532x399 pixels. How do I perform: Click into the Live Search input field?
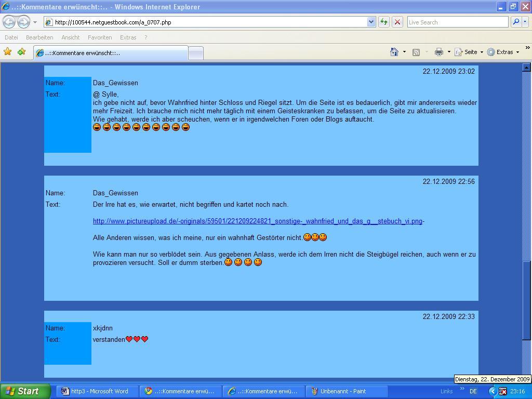click(457, 22)
